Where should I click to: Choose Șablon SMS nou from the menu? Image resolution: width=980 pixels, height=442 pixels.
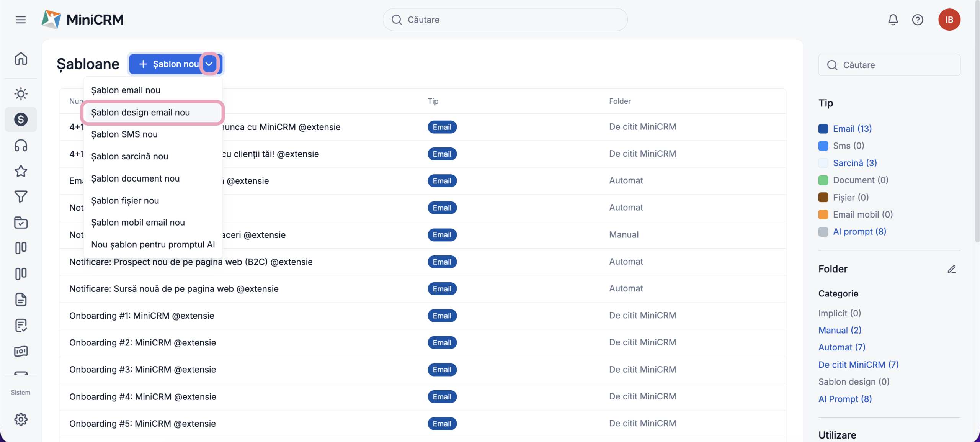(x=124, y=134)
